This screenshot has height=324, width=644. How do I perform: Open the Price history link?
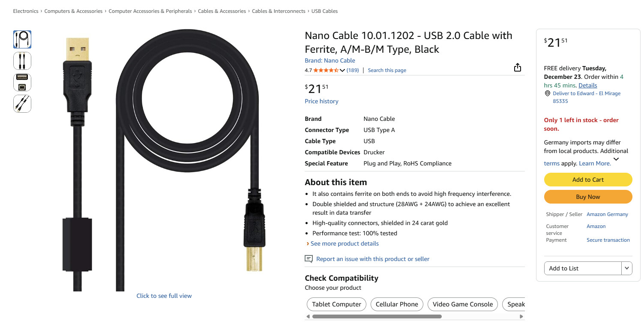click(x=321, y=101)
